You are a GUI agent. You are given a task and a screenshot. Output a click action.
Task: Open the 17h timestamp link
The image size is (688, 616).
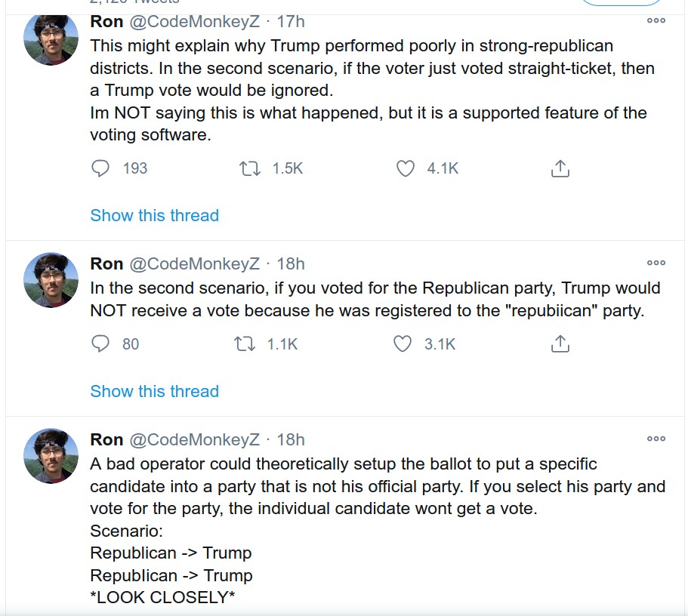click(291, 21)
